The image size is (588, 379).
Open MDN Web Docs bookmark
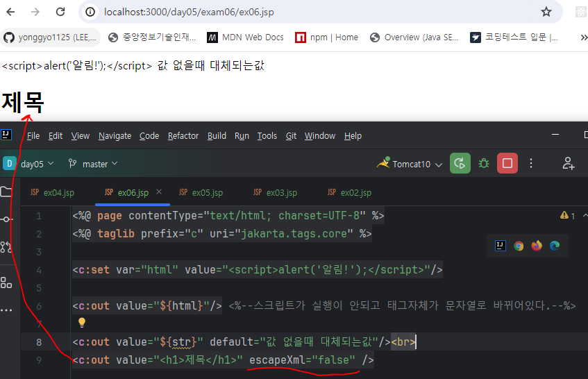[245, 37]
